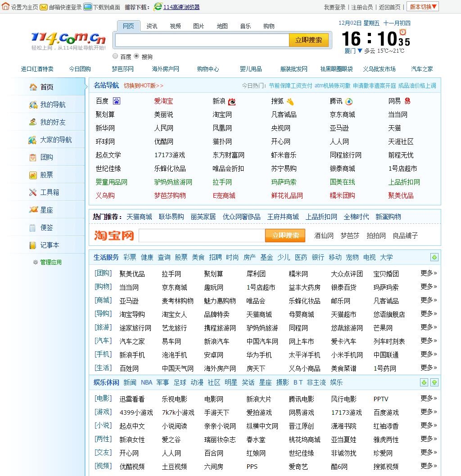The width and height of the screenshot is (461, 476).
Task: Click the home icon beside 首页 in sidebar
Action: pyautogui.click(x=33, y=87)
